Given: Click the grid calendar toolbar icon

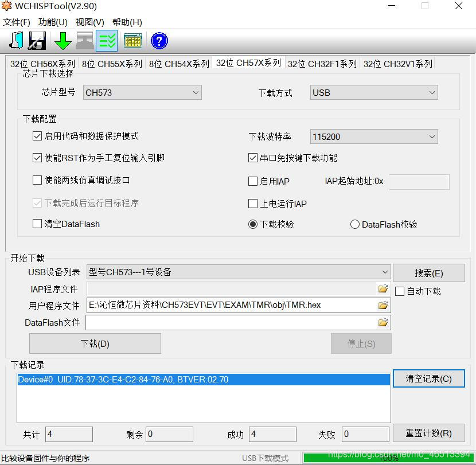Looking at the screenshot, I should point(133,41).
